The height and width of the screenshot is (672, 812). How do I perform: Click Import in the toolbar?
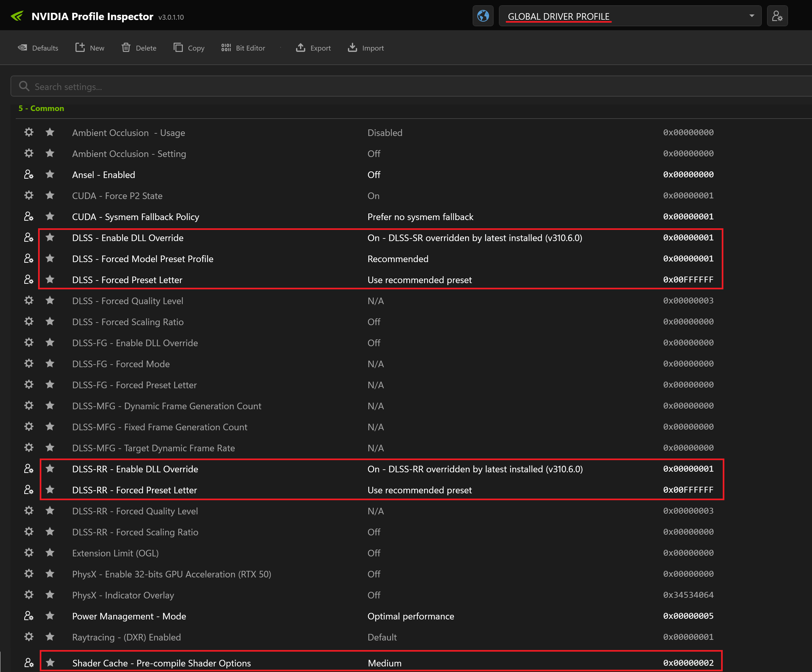click(365, 48)
